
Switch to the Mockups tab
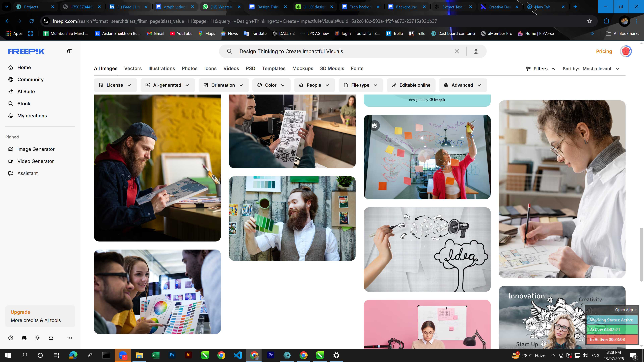[x=303, y=68]
